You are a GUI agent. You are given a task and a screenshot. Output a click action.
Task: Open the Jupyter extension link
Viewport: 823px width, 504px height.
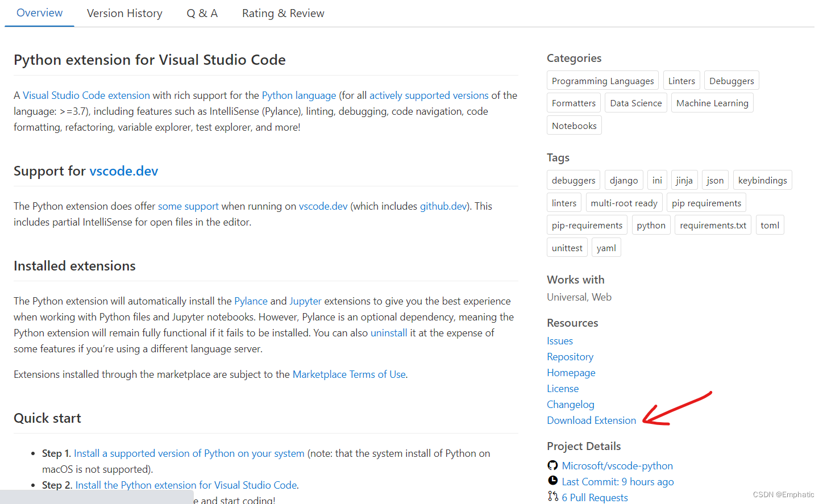click(305, 301)
